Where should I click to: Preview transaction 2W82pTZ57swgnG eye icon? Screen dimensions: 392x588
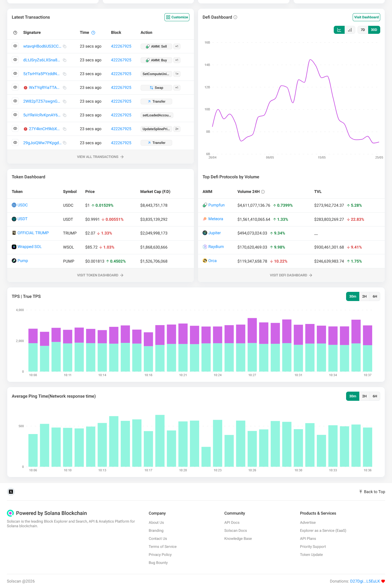[x=15, y=101]
